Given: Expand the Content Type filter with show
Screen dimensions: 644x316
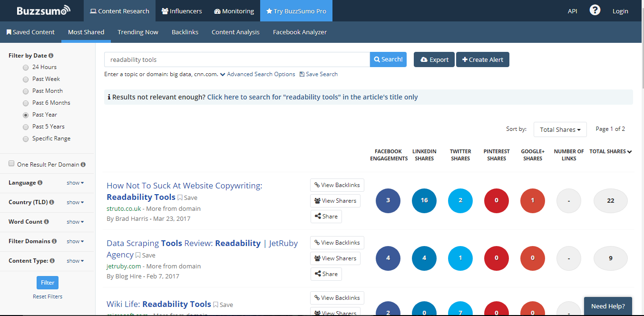Looking at the screenshot, I should pyautogui.click(x=75, y=261).
